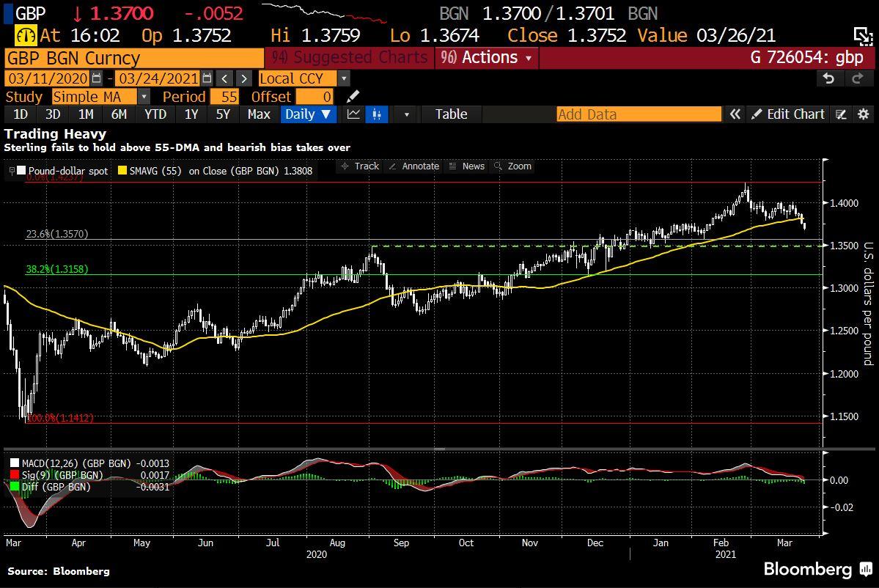Click the 100.0%(1.1412) Fibonacci label

(61, 418)
